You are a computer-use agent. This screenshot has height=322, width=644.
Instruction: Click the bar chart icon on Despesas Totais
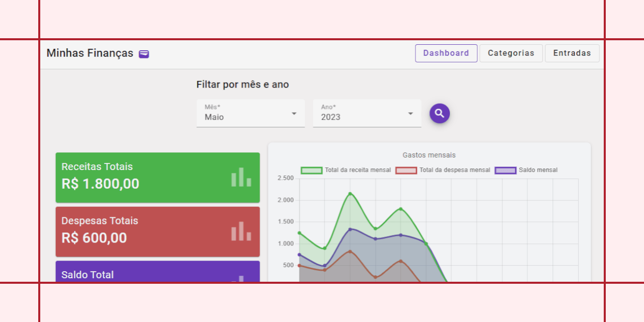(241, 231)
